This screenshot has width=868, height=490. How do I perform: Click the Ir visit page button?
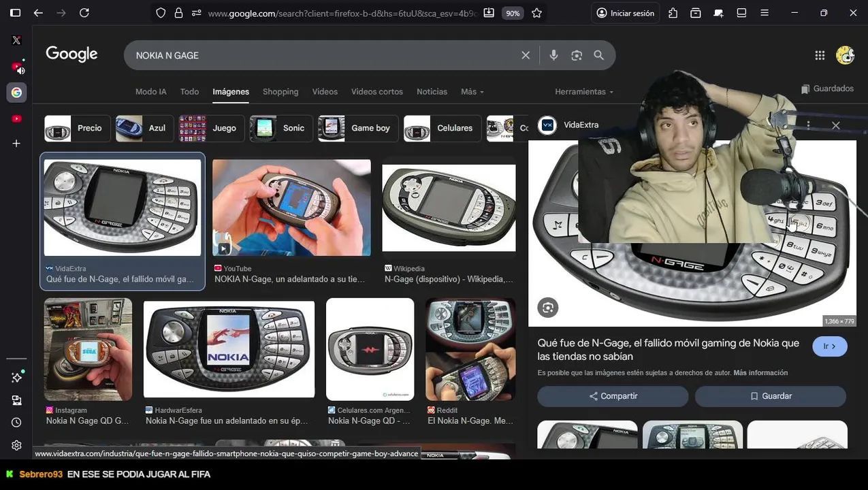click(x=830, y=346)
